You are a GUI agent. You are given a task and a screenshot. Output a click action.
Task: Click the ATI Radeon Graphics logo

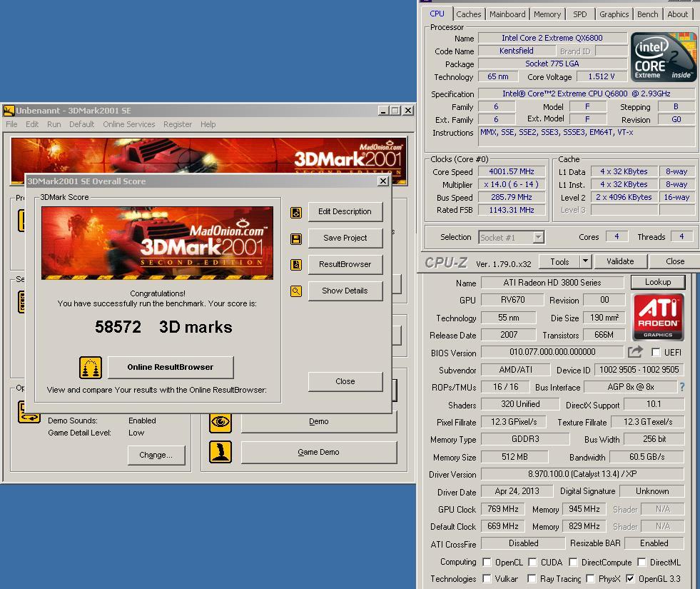[x=658, y=317]
